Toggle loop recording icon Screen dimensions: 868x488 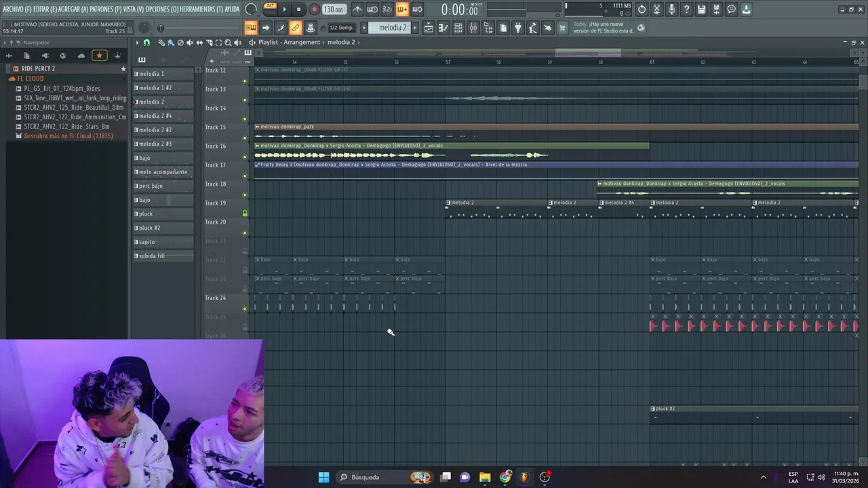(417, 9)
